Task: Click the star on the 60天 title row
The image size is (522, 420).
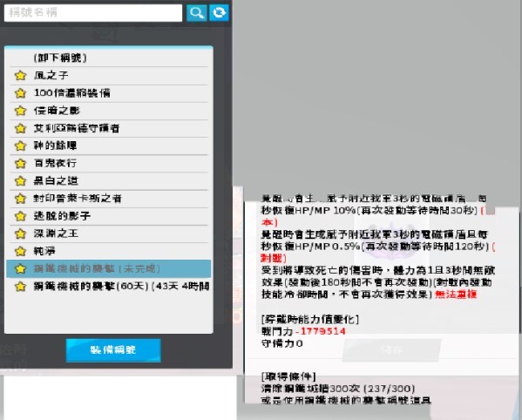Action: (x=20, y=287)
